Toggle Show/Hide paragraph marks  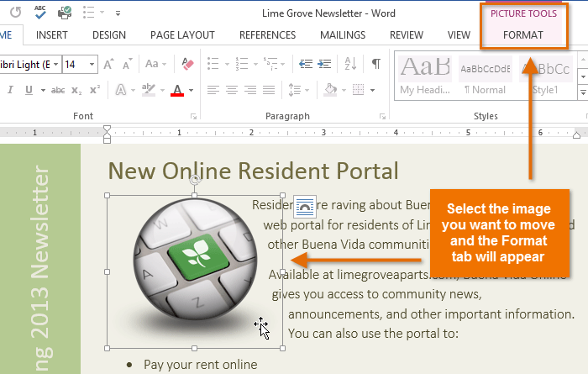375,64
